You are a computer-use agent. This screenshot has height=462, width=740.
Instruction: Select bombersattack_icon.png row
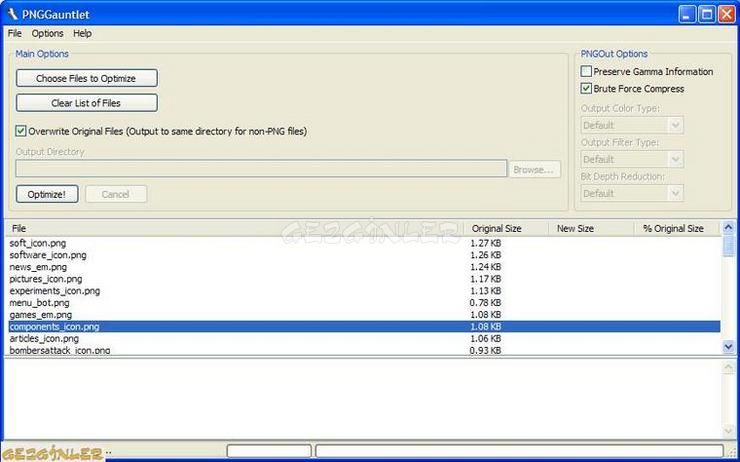click(364, 350)
